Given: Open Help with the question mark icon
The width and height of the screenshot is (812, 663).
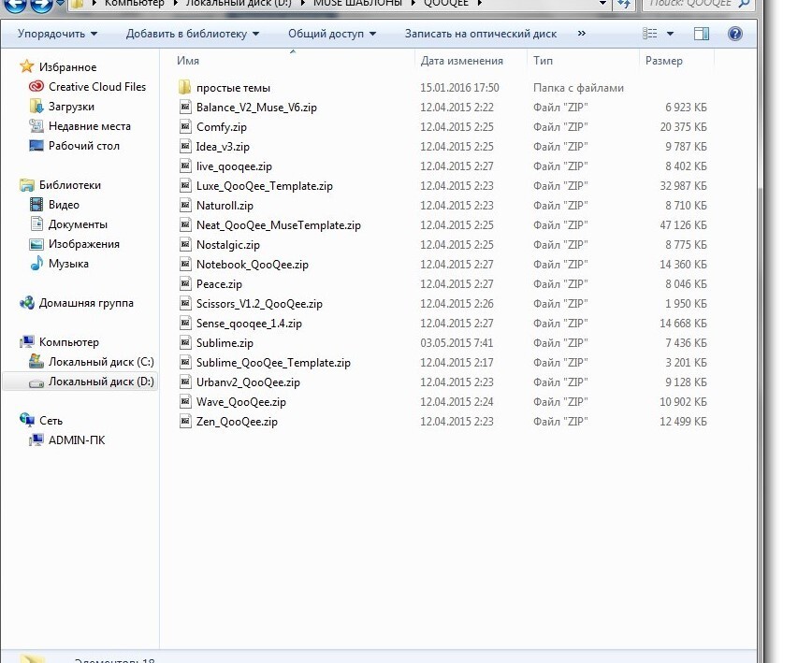Looking at the screenshot, I should point(735,34).
